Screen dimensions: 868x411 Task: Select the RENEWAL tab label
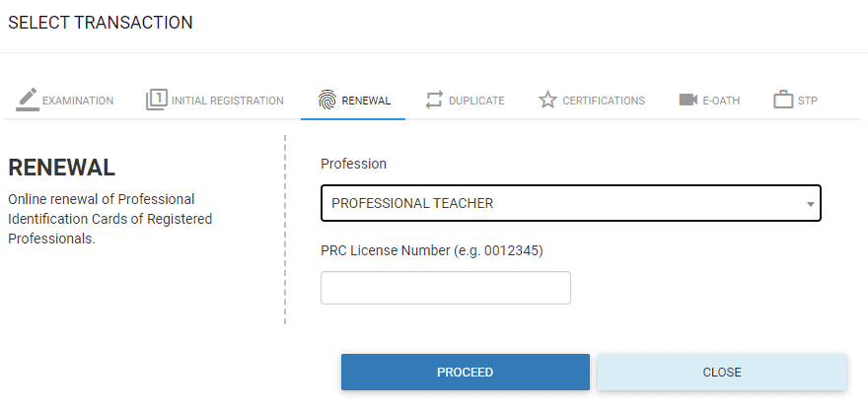[x=366, y=101]
